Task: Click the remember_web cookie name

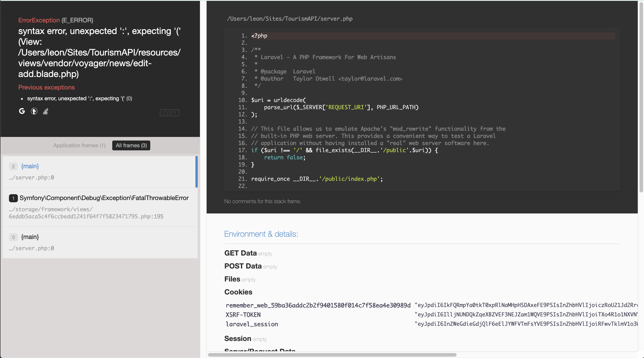Action: [x=318, y=305]
